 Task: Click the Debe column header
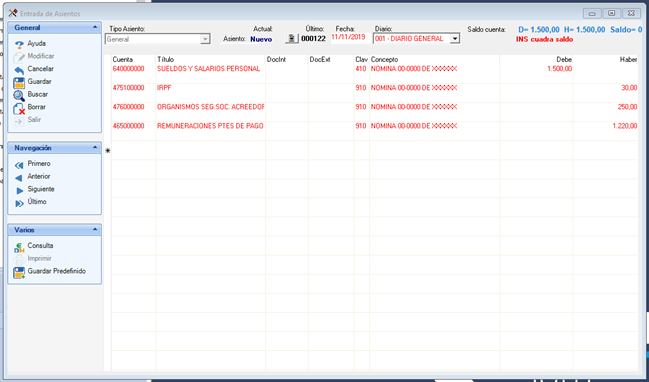564,60
